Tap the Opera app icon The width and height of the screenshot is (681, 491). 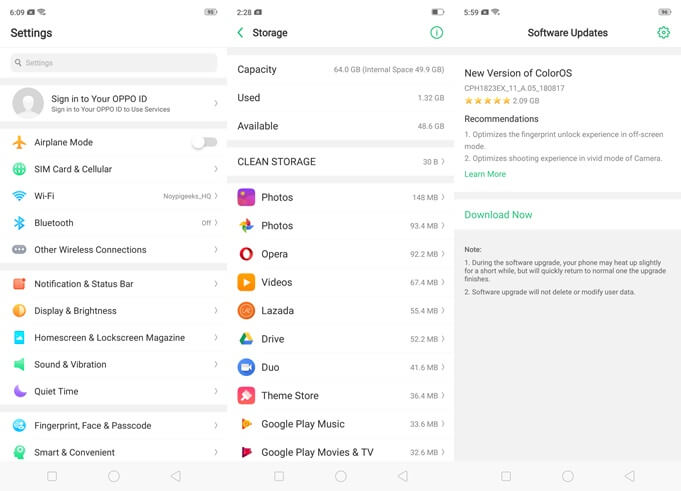[x=246, y=254]
